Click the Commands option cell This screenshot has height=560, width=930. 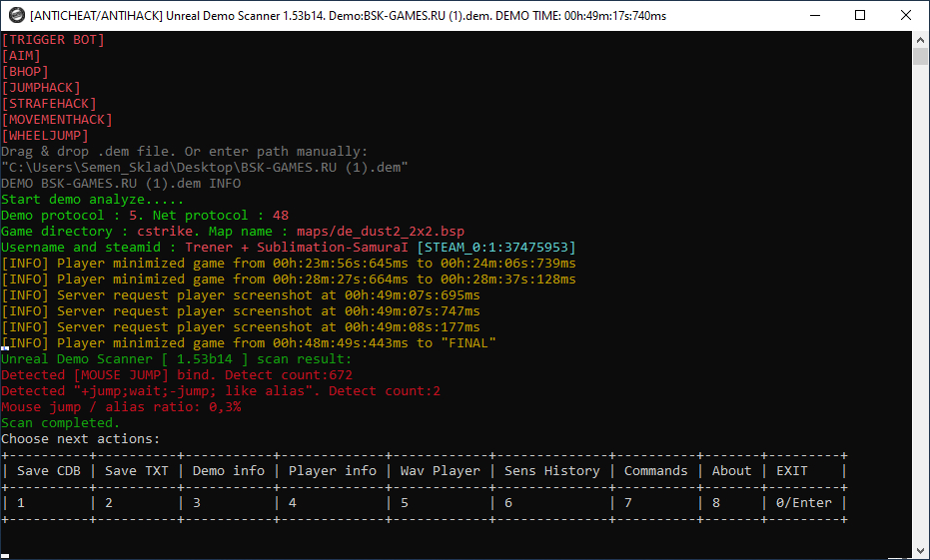656,471
